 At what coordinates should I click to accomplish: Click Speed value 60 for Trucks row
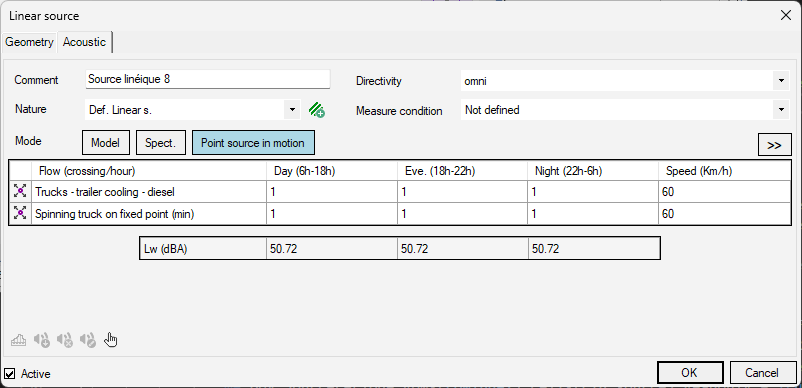pyautogui.click(x=725, y=192)
